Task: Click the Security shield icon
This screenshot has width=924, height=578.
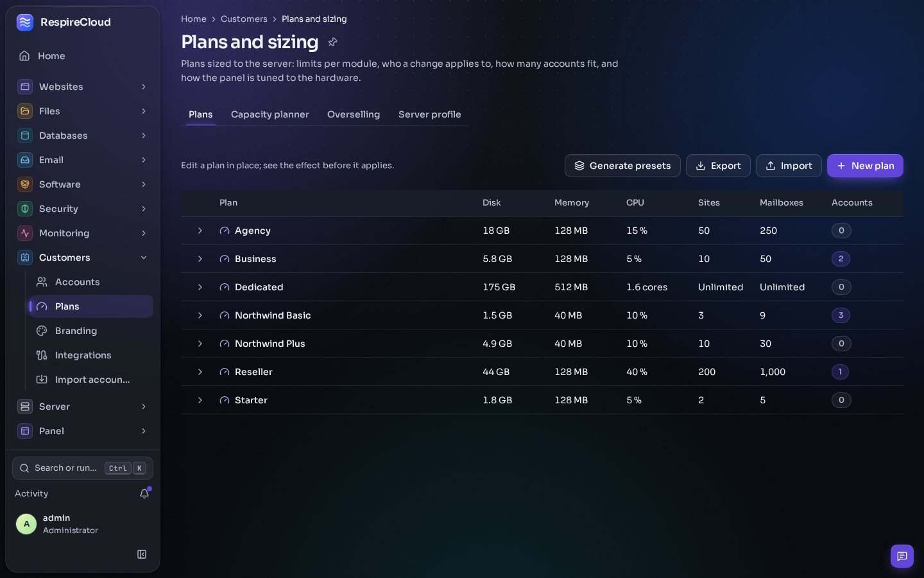Action: [x=25, y=209]
